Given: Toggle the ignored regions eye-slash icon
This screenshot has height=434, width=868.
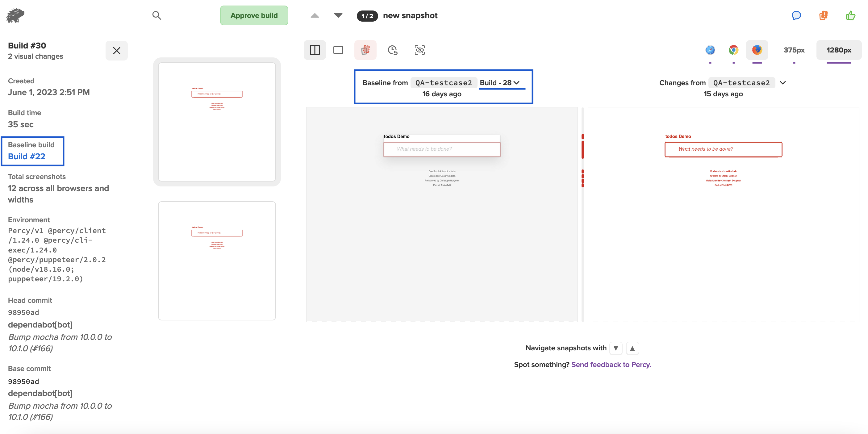Looking at the screenshot, I should [x=419, y=50].
